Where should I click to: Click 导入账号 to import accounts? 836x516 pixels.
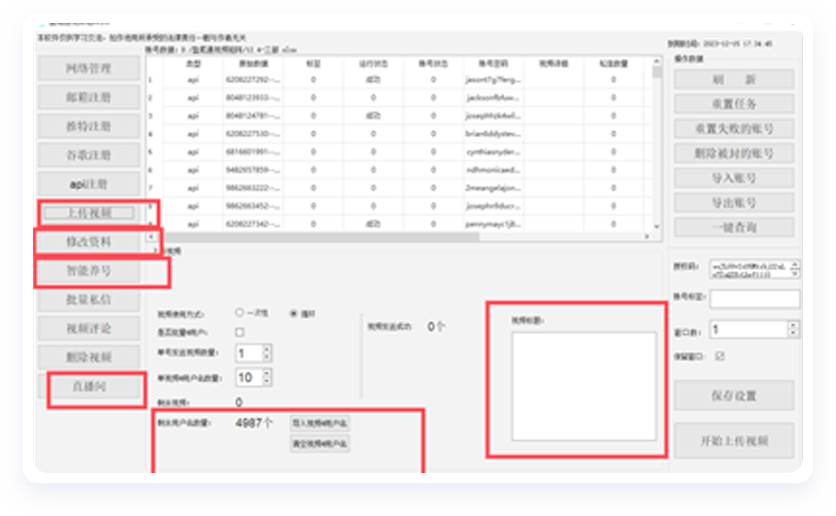[x=734, y=178]
